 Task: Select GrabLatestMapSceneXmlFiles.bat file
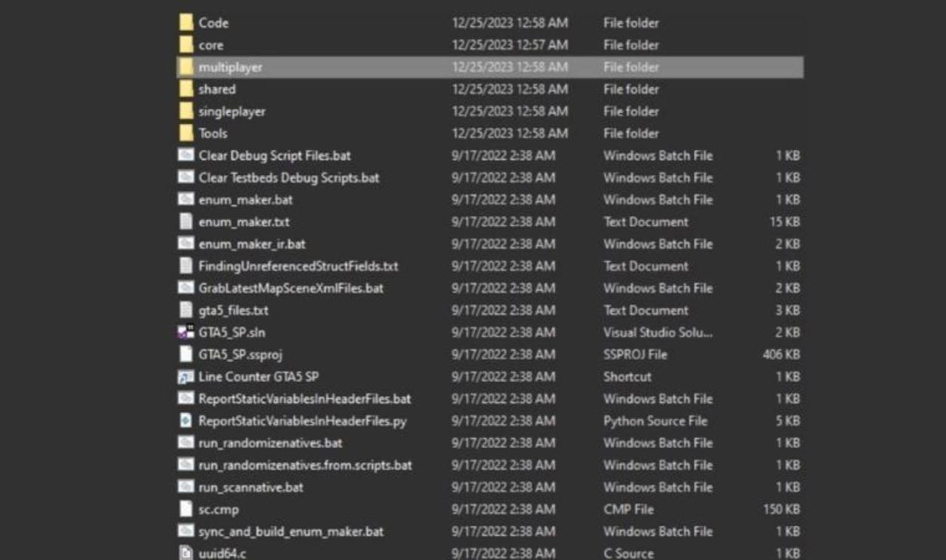pos(290,288)
